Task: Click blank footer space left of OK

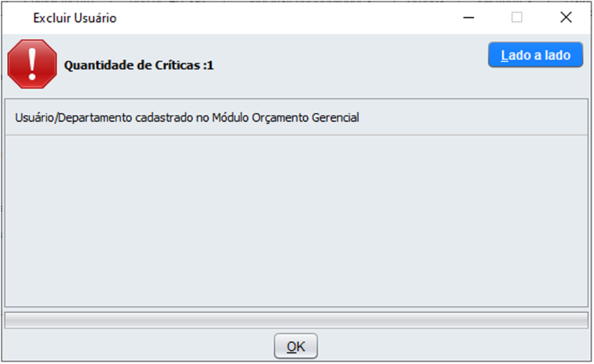Action: tap(137, 346)
